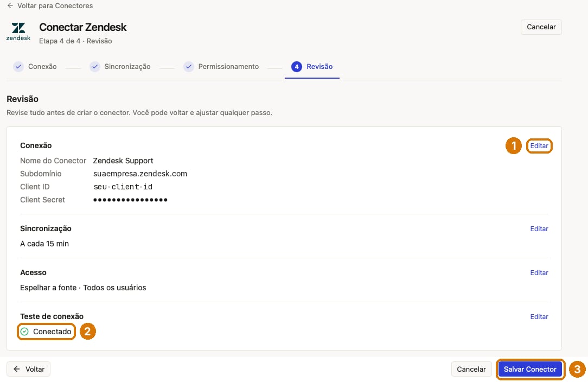Edit the Conexão section
The width and height of the screenshot is (588, 382).
tap(539, 145)
